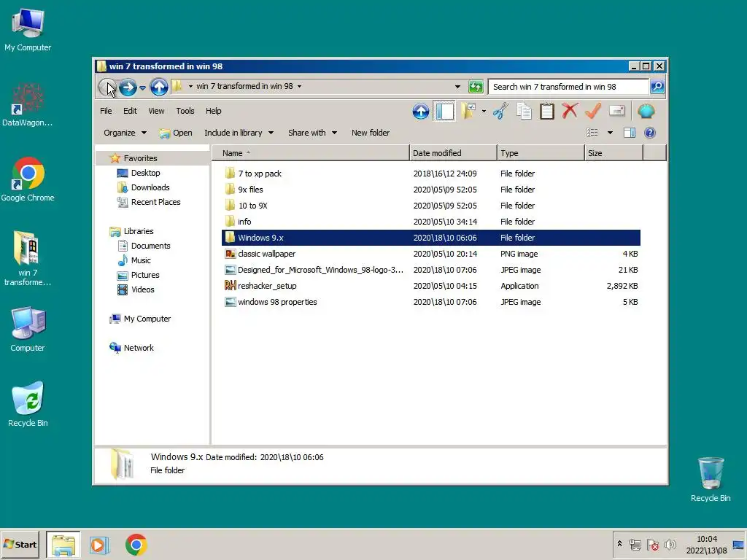Select Documents library in sidebar
This screenshot has width=747, height=560.
point(144,246)
